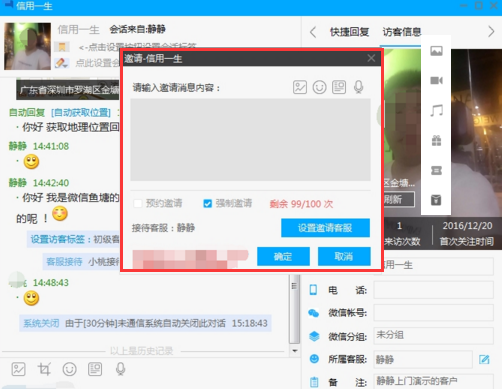Click timestamp 静静 14:41:08
Image resolution: width=504 pixels, height=389 pixels.
coord(39,146)
